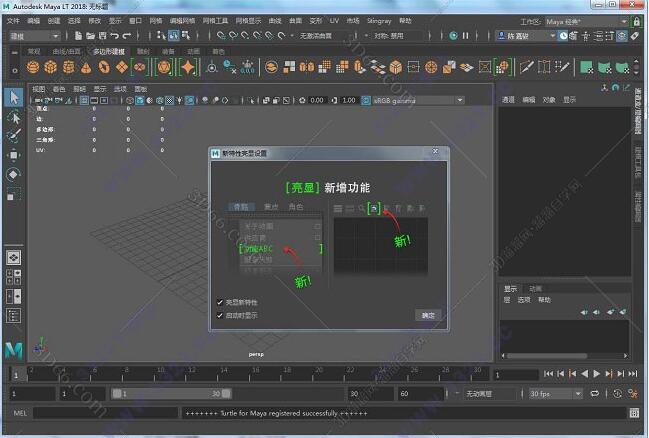Viewport: 649px width, 438px height.
Task: Go to start of playback range
Action: tap(548, 374)
